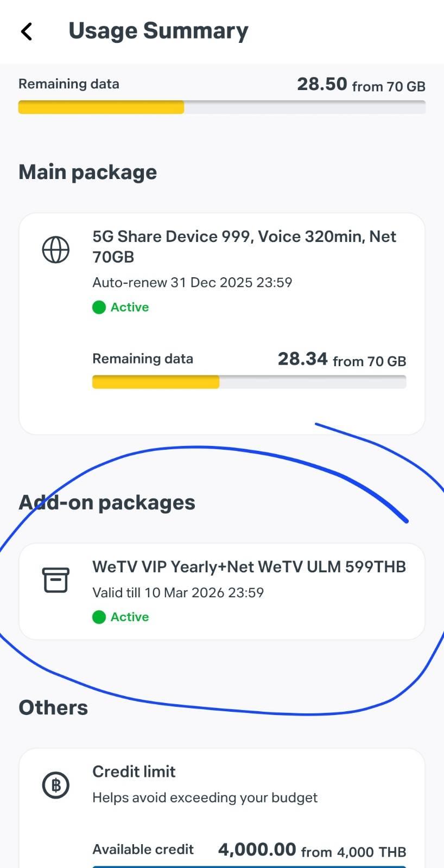
Task: Tap 28.50 from 70 GB value
Action: [361, 85]
